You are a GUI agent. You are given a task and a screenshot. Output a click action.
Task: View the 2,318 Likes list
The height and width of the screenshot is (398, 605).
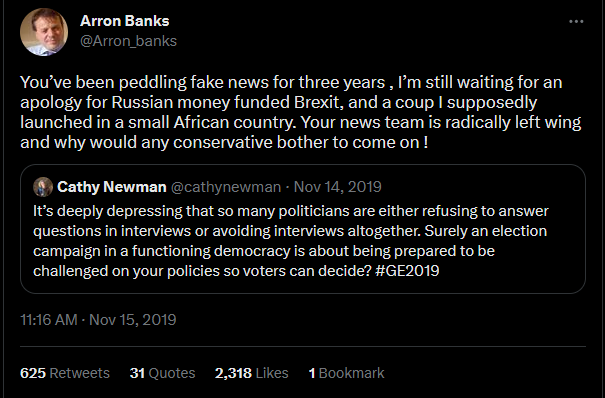click(x=252, y=373)
